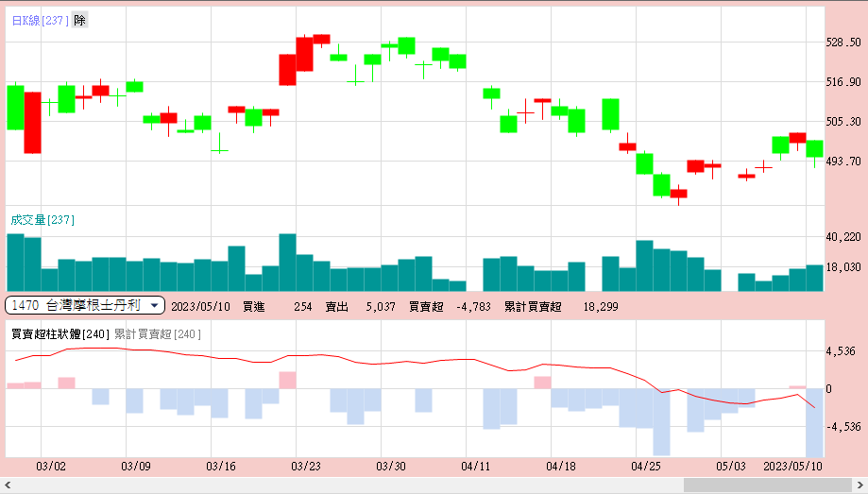Click the 2023/05/10 date in info bar
The image size is (868, 494).
pyautogui.click(x=200, y=307)
